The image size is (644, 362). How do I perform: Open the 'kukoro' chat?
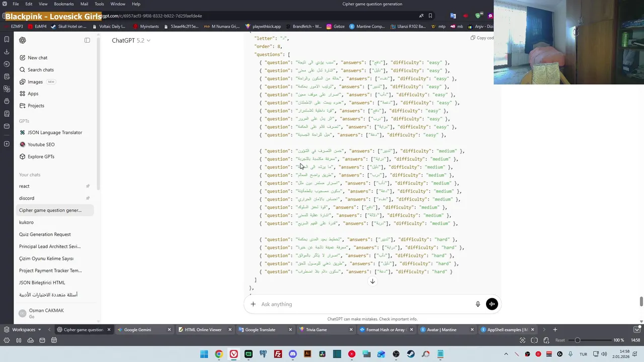(54, 222)
